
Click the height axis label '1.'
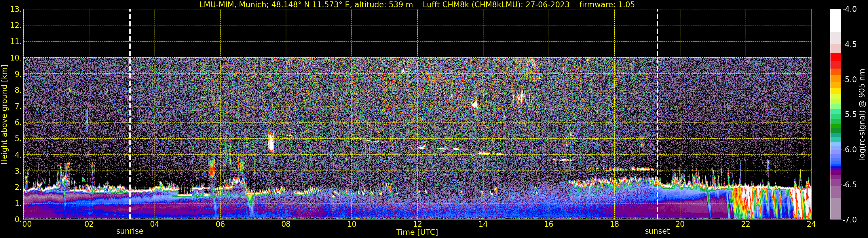coord(18,204)
